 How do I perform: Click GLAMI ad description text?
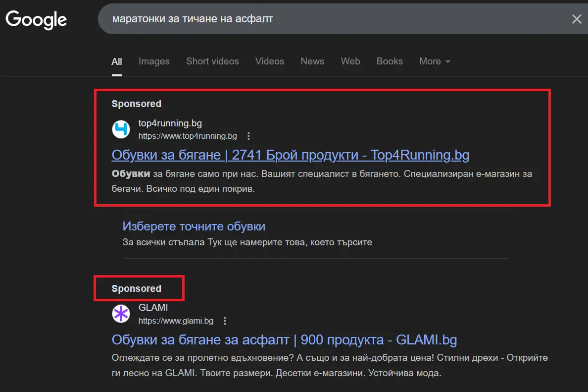click(x=330, y=365)
